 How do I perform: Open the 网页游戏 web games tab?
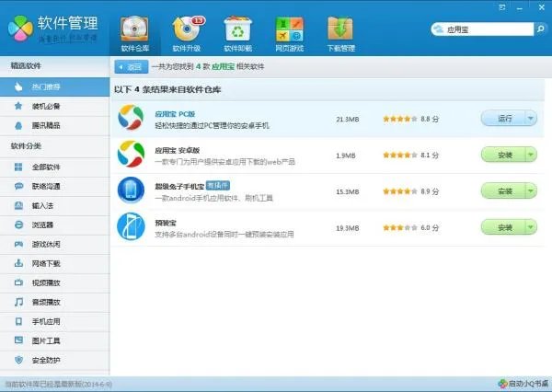point(290,34)
